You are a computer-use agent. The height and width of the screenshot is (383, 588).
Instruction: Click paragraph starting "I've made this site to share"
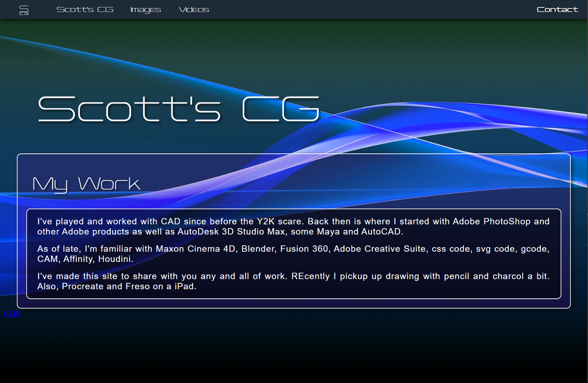click(x=293, y=281)
